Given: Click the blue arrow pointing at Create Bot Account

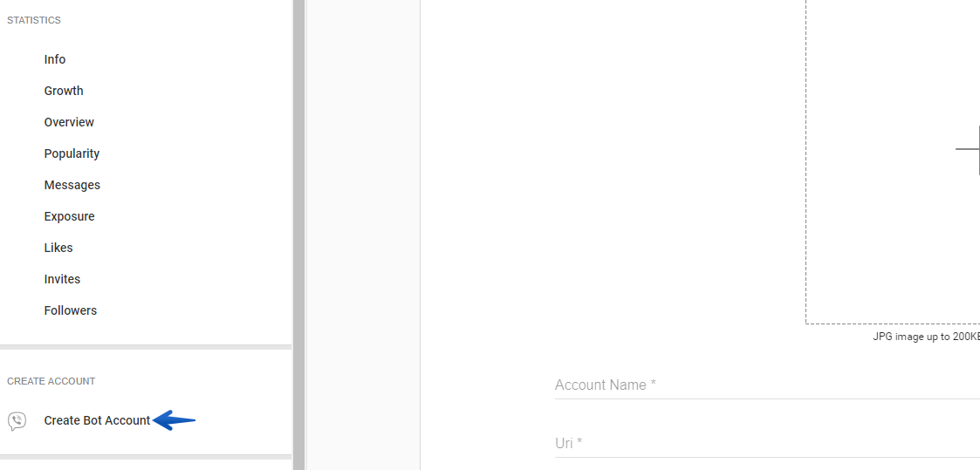Looking at the screenshot, I should [x=174, y=420].
